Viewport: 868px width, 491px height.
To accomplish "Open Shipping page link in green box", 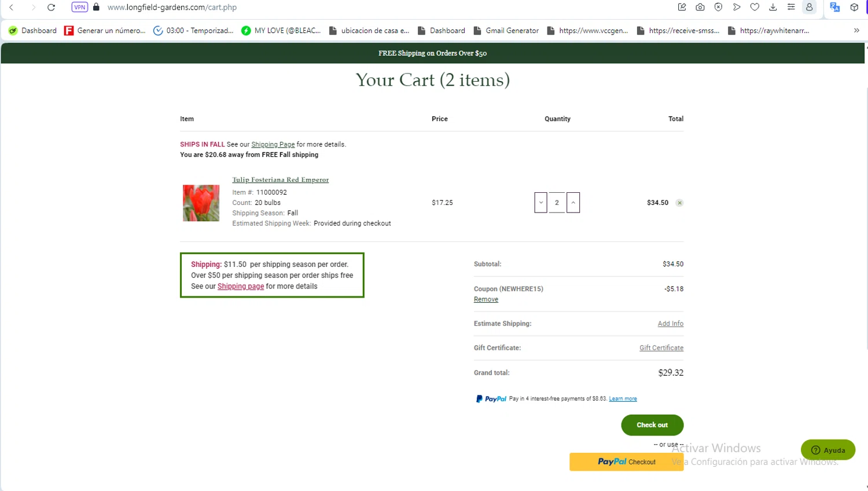I will click(x=241, y=287).
